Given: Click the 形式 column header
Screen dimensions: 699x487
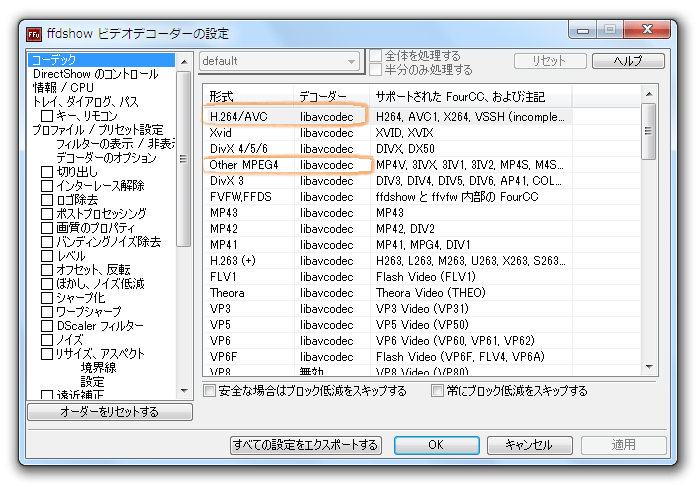Looking at the screenshot, I should point(249,96).
